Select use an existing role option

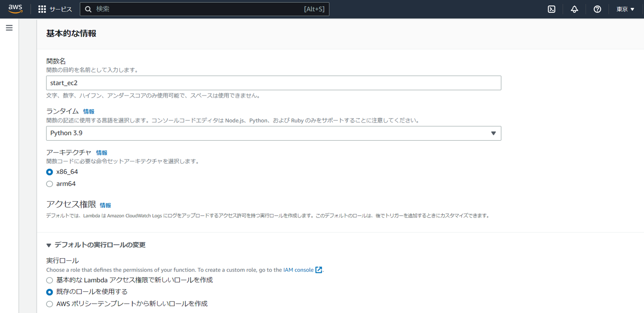click(x=50, y=292)
